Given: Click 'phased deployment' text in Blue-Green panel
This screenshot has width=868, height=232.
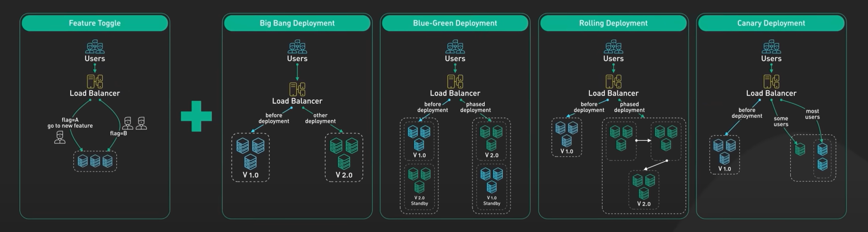Looking at the screenshot, I should click(476, 107).
